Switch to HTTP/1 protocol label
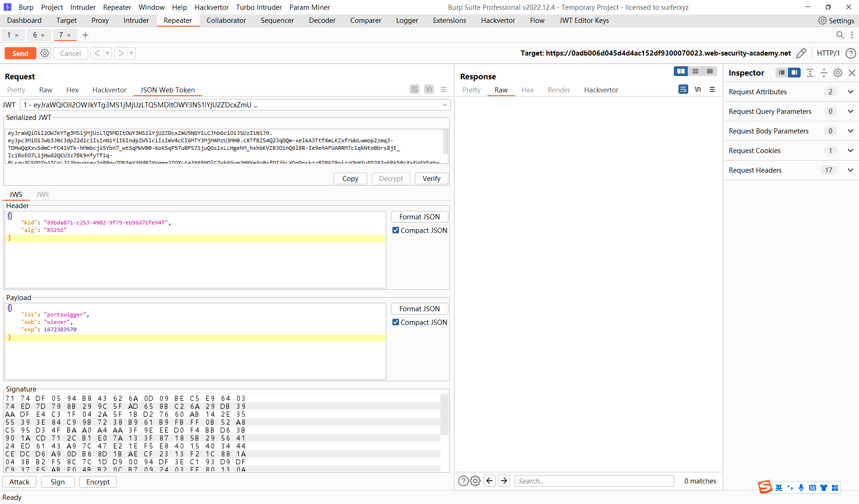Viewport: 859px width, 504px height. [828, 53]
